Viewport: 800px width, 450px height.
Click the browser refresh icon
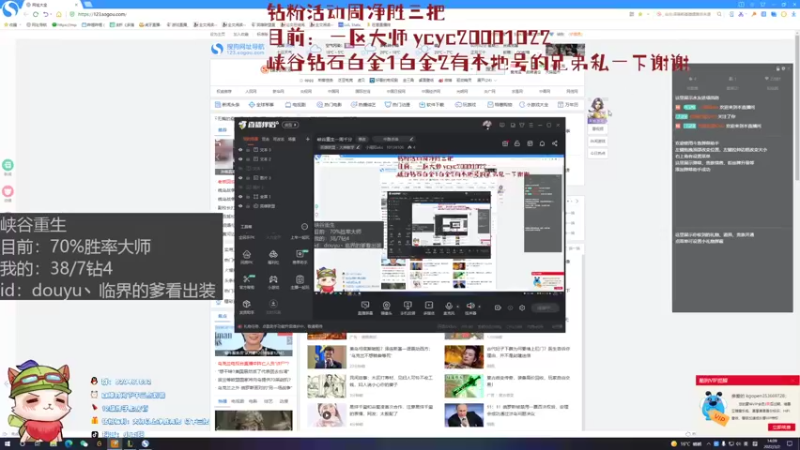36,14
